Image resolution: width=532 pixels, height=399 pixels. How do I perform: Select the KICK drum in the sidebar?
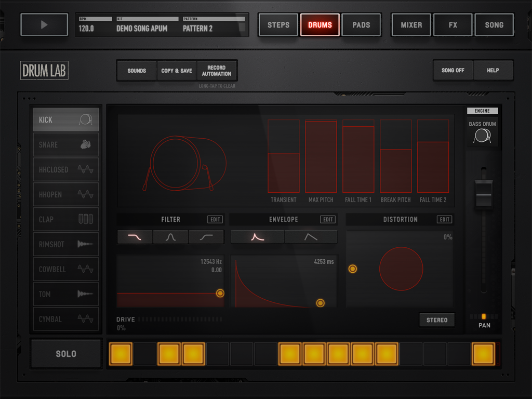coord(65,119)
